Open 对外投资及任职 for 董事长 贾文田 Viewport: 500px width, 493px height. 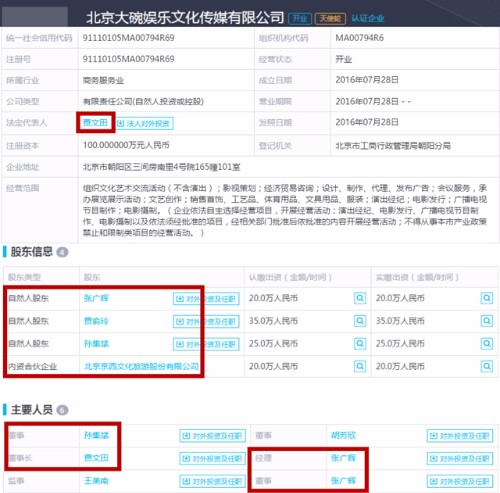(213, 459)
